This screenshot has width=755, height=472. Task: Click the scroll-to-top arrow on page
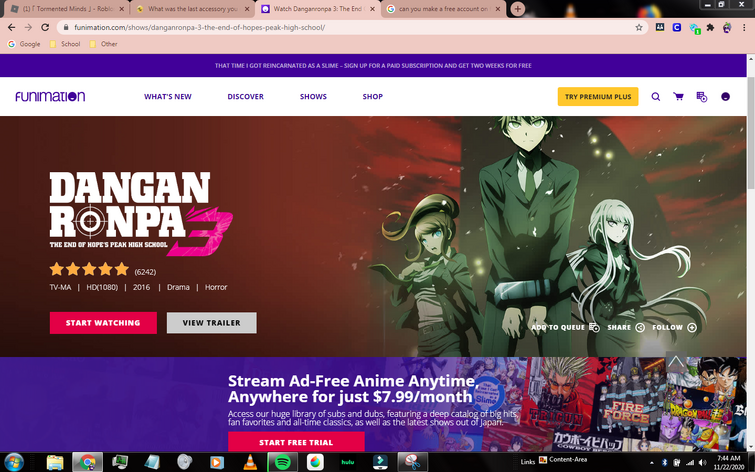[676, 362]
